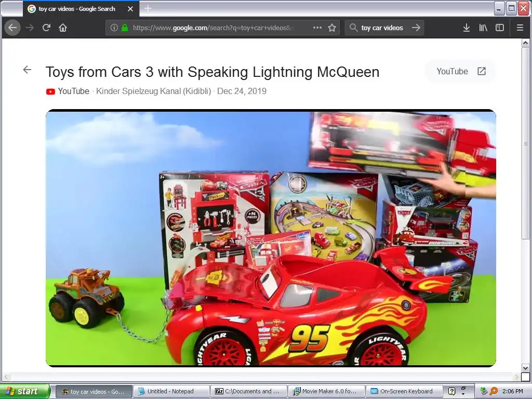
Task: Click the vertical scrollbar thumb
Action: coord(526,143)
